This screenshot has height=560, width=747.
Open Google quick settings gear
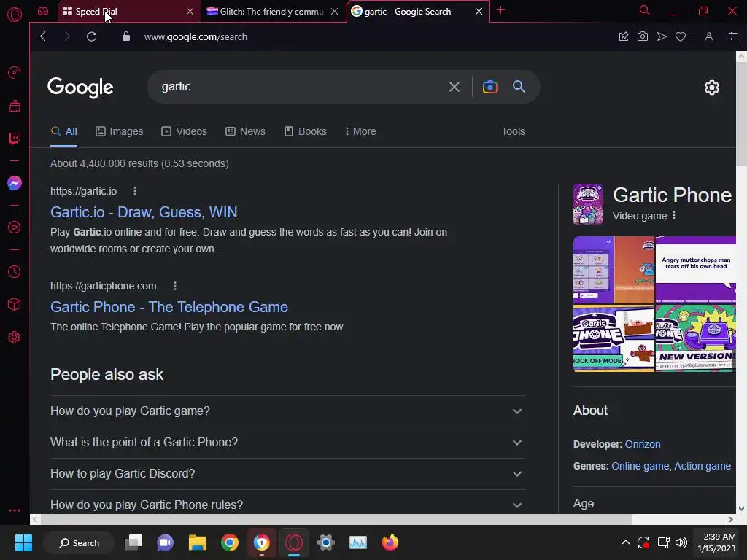[x=712, y=87]
